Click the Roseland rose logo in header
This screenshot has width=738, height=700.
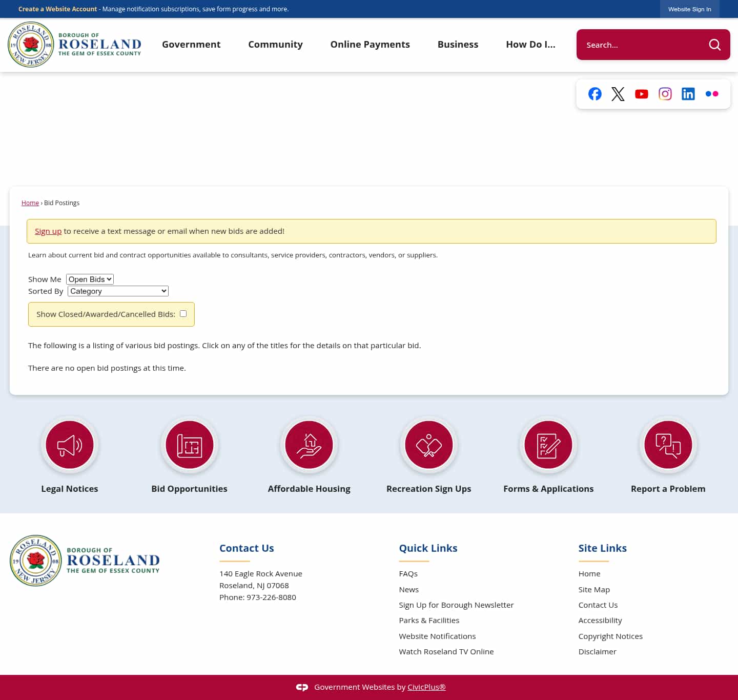point(31,44)
